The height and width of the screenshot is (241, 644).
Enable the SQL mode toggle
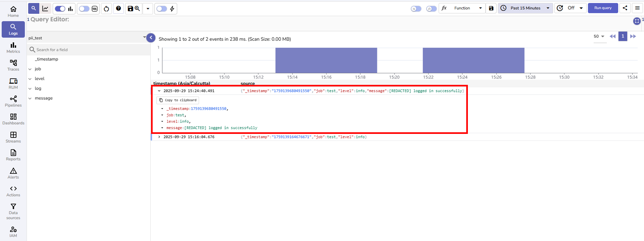click(84, 9)
